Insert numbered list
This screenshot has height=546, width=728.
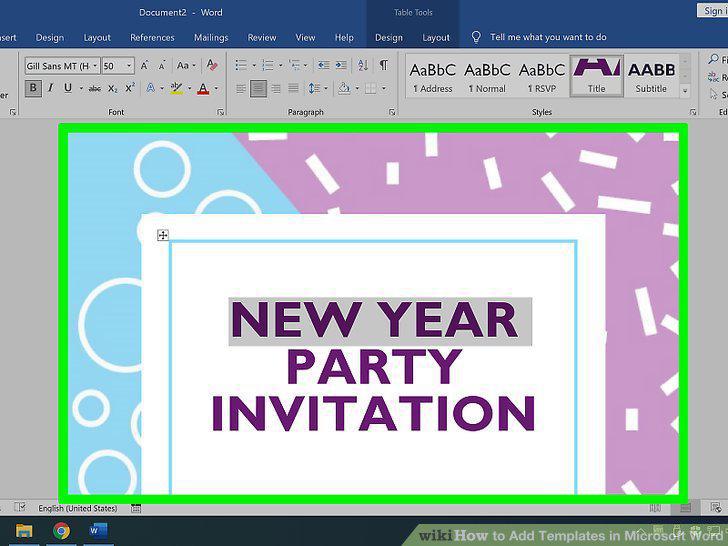click(x=268, y=65)
